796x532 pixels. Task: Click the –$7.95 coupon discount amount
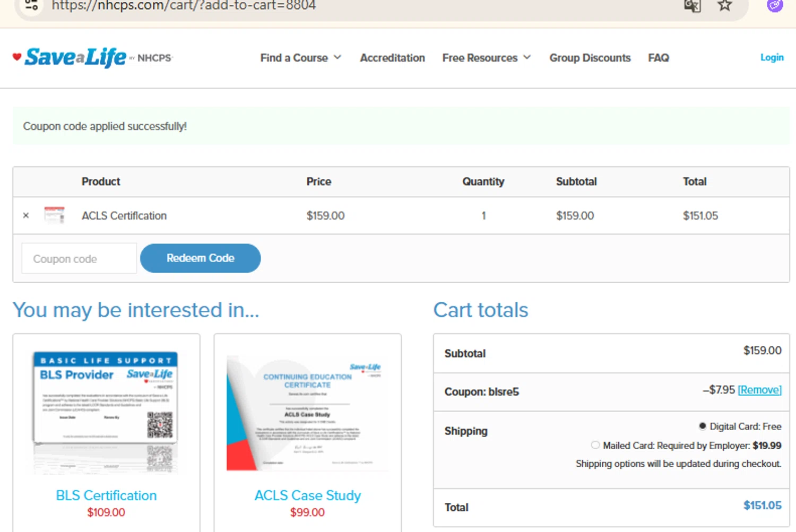point(719,390)
